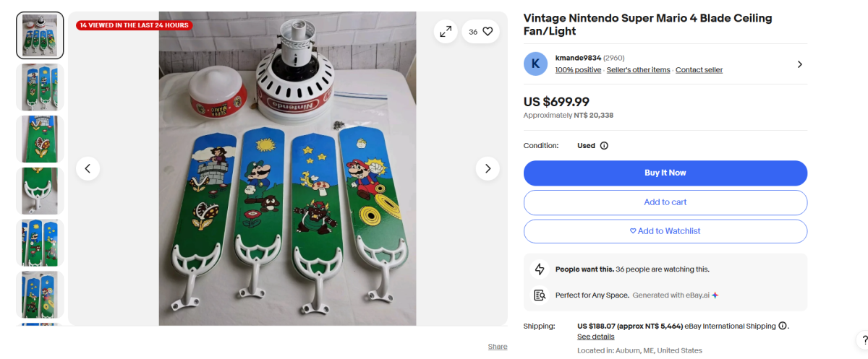This screenshot has width=868, height=359.
Task: Open eBay International Shipping info icon
Action: (783, 326)
